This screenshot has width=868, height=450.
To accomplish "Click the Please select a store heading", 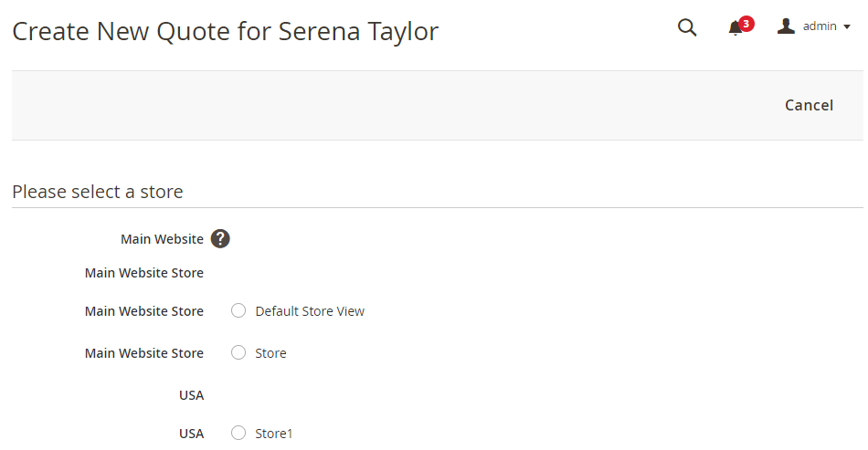I will point(98,192).
